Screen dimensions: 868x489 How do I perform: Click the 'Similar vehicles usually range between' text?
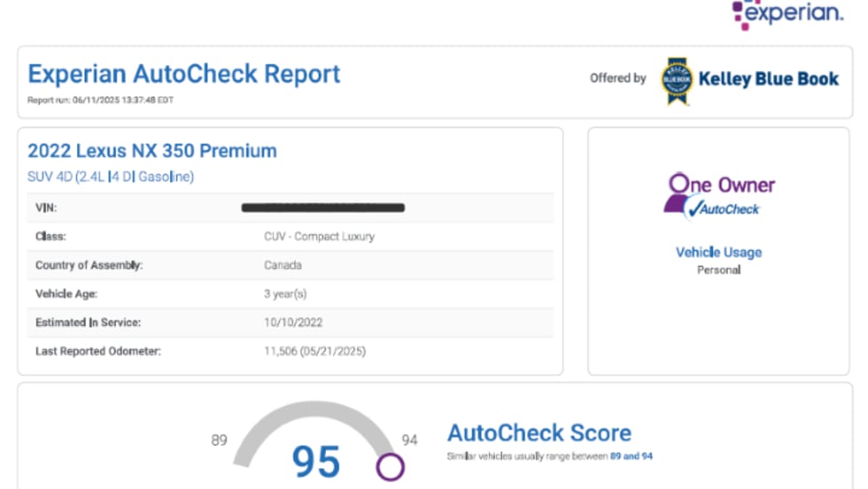(x=528, y=456)
